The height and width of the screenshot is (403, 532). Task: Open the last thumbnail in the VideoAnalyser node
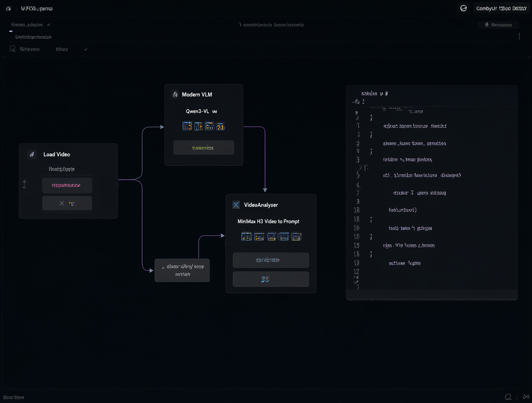point(296,237)
